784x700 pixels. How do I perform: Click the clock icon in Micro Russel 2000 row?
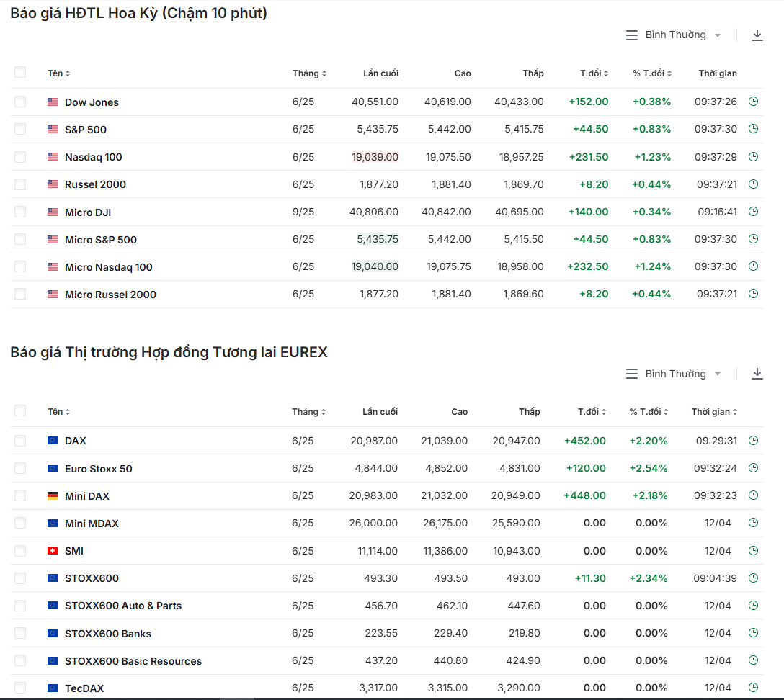[754, 294]
